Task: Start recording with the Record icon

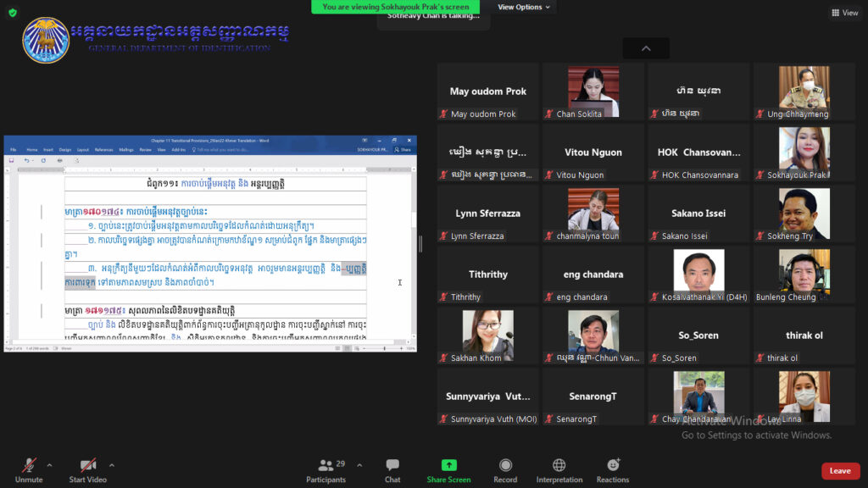Action: pos(505,465)
